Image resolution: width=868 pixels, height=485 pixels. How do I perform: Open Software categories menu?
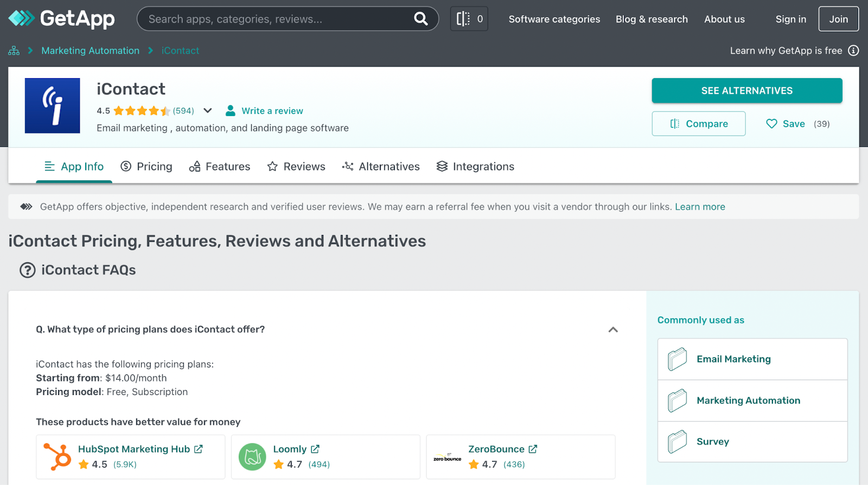pos(554,19)
